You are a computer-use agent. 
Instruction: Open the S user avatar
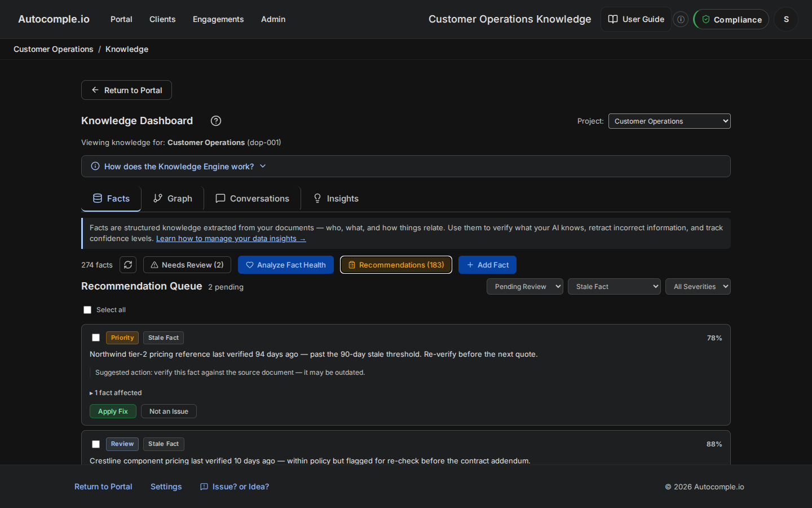pyautogui.click(x=786, y=19)
